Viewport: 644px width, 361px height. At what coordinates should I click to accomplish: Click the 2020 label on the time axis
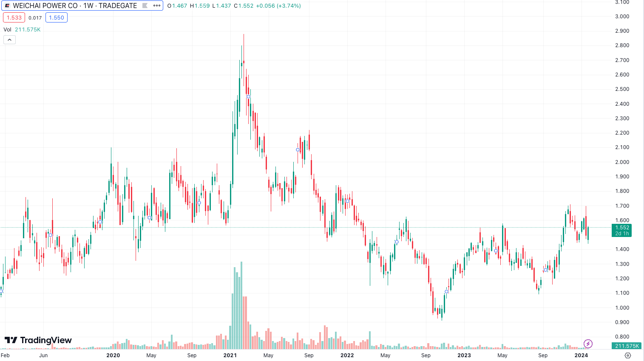(x=113, y=355)
